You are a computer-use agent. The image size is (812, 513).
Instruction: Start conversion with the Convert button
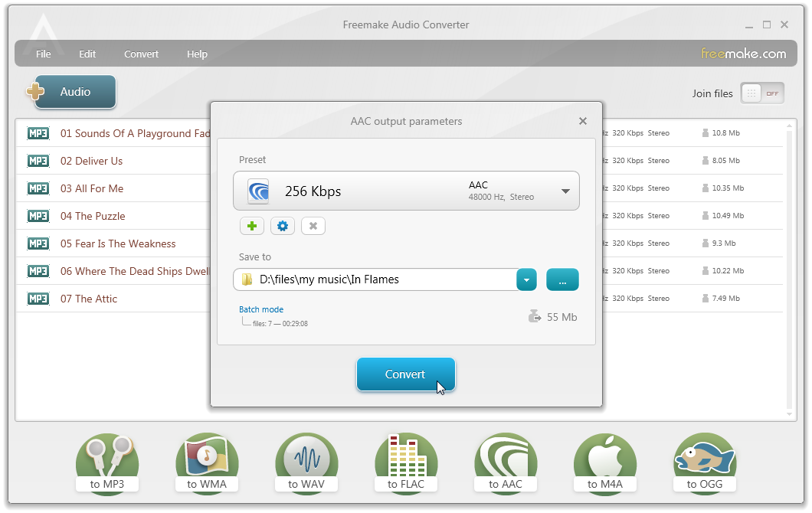point(406,374)
